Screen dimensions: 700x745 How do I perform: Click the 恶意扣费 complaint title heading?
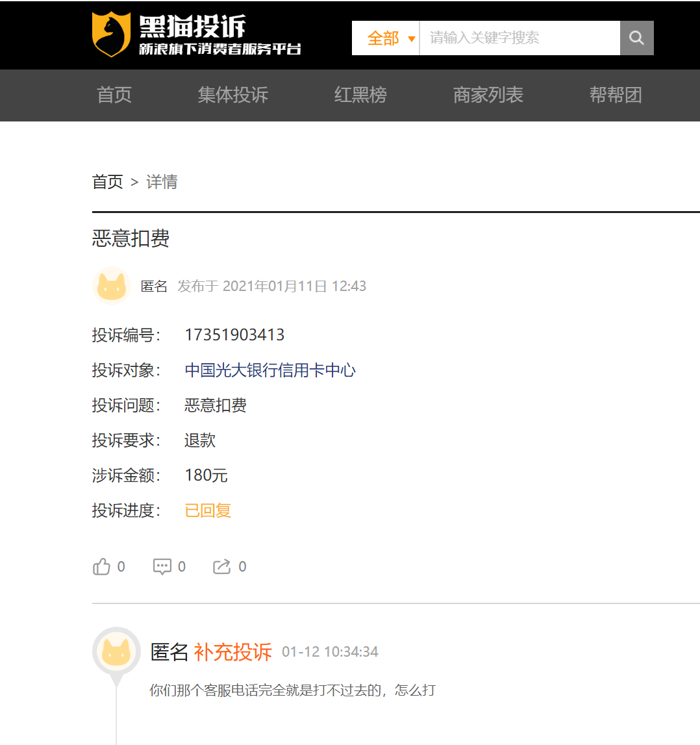[131, 238]
